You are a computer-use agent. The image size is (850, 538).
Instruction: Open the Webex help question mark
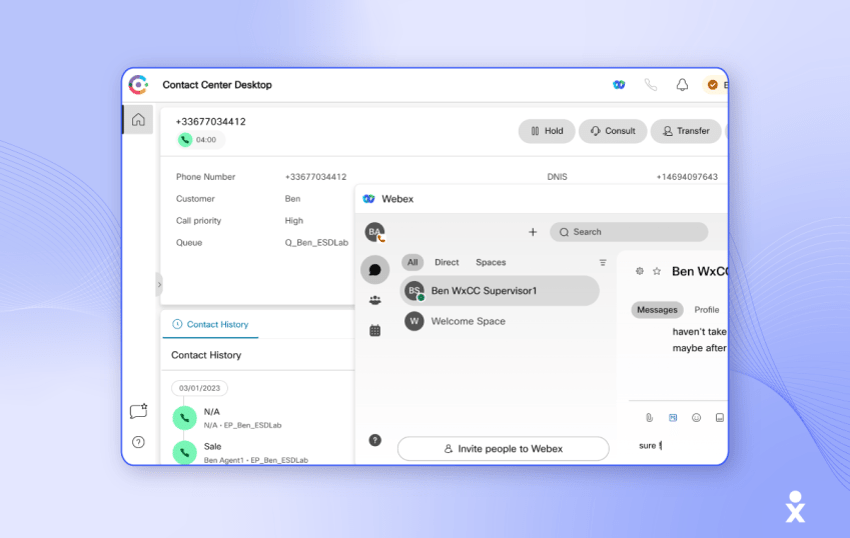pos(375,440)
